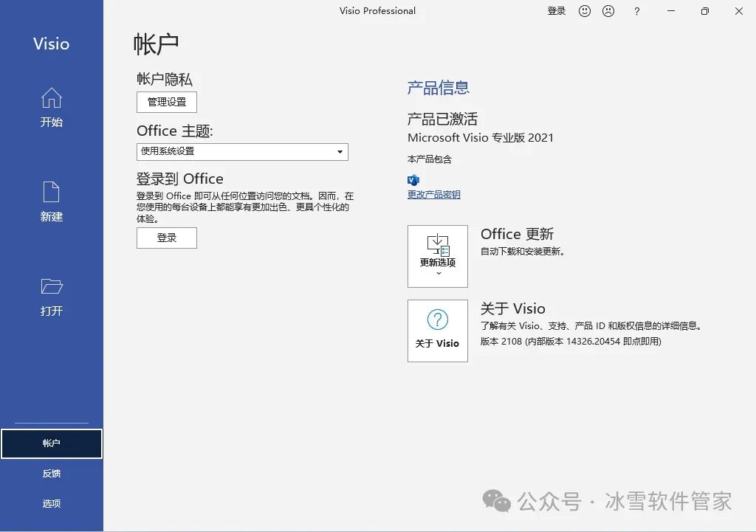Click 更改产品密钥 link
756x532 pixels.
[x=434, y=195]
